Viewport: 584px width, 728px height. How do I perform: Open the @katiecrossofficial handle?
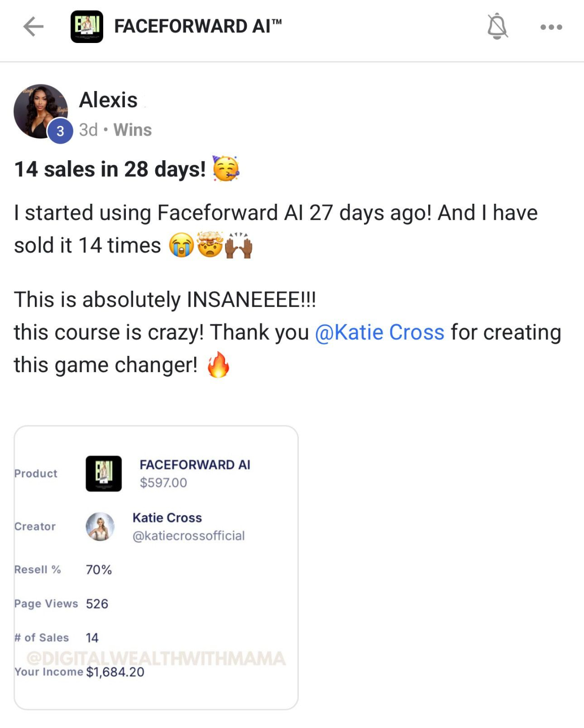tap(188, 536)
